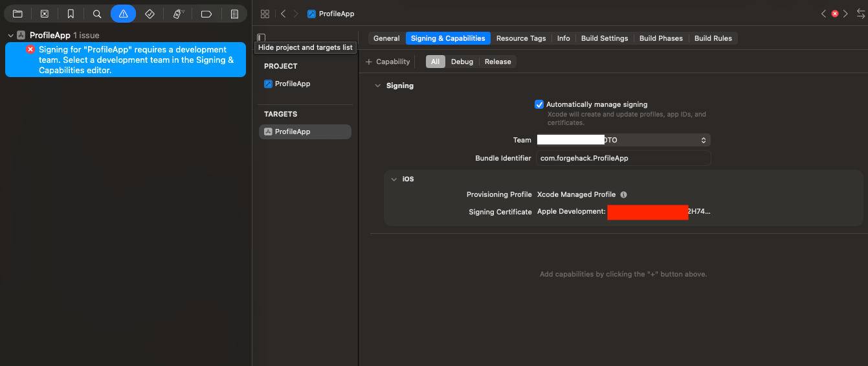Open the Source Control navigator
Image resolution: width=868 pixels, height=366 pixels.
point(44,14)
